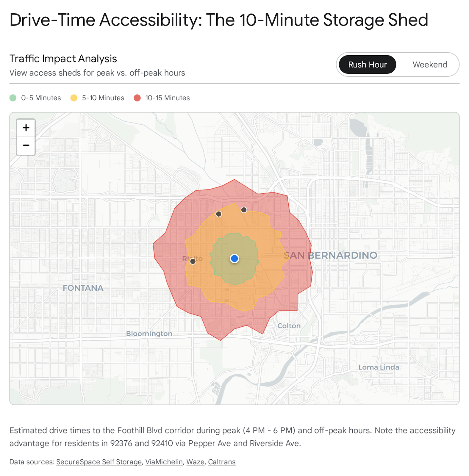
Task: Switch to the Weekend view
Action: (x=430, y=65)
